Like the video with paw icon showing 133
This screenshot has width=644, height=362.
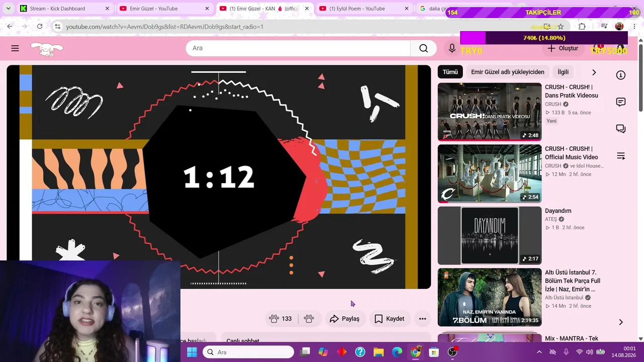point(281,319)
